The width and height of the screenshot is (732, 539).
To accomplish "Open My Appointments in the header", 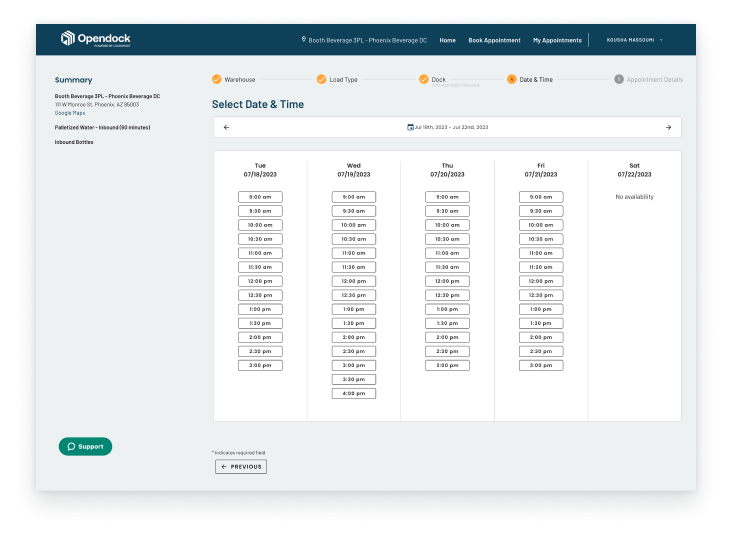I will click(x=557, y=41).
